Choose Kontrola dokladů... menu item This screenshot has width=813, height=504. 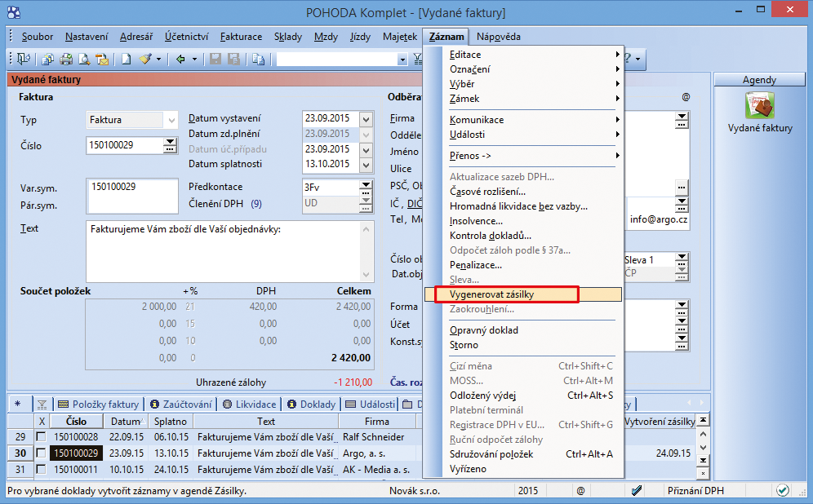click(532, 236)
